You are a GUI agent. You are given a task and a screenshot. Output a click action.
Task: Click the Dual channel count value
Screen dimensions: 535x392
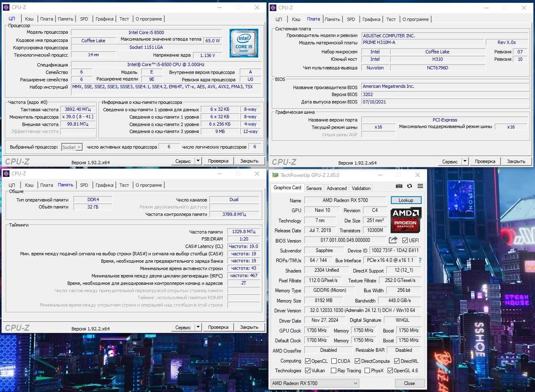tap(234, 199)
